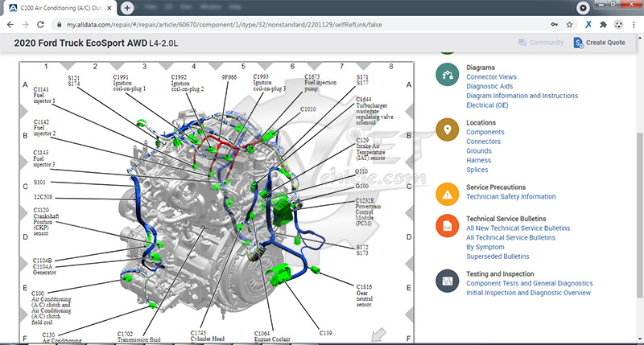Click the C100 Air Conditioning clutch label

51,308
